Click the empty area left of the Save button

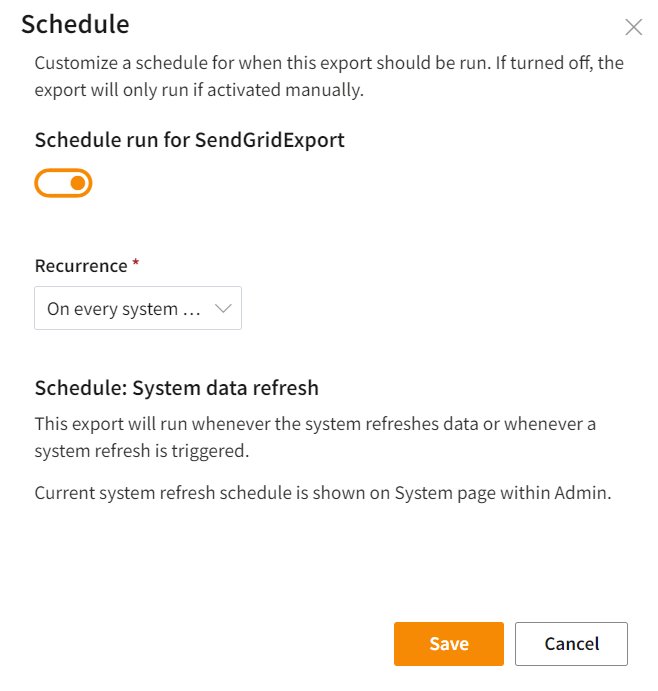click(250, 644)
